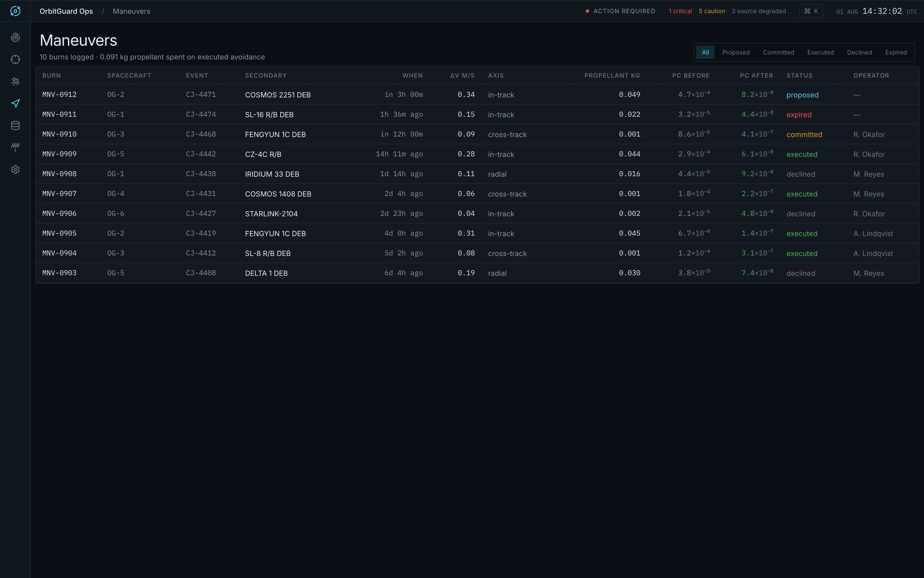This screenshot has height=578, width=924.
Task: Open the ⌘K command palette button
Action: tap(811, 11)
